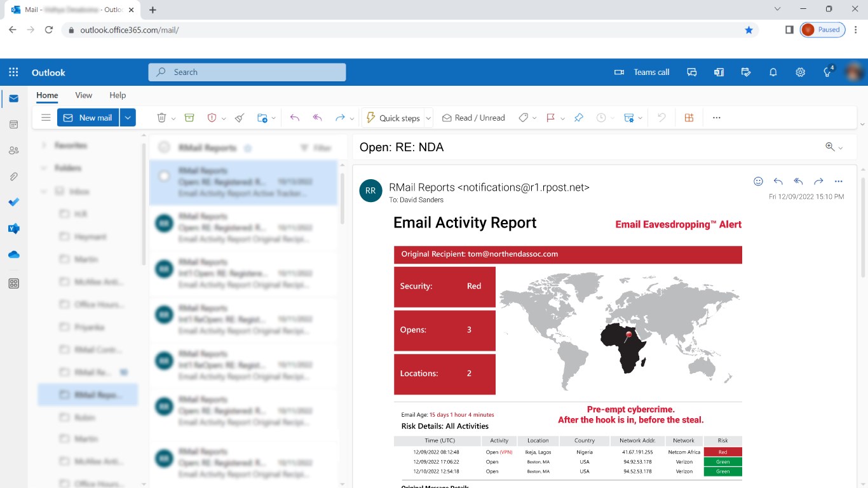Toggle the browser side panel

(789, 30)
